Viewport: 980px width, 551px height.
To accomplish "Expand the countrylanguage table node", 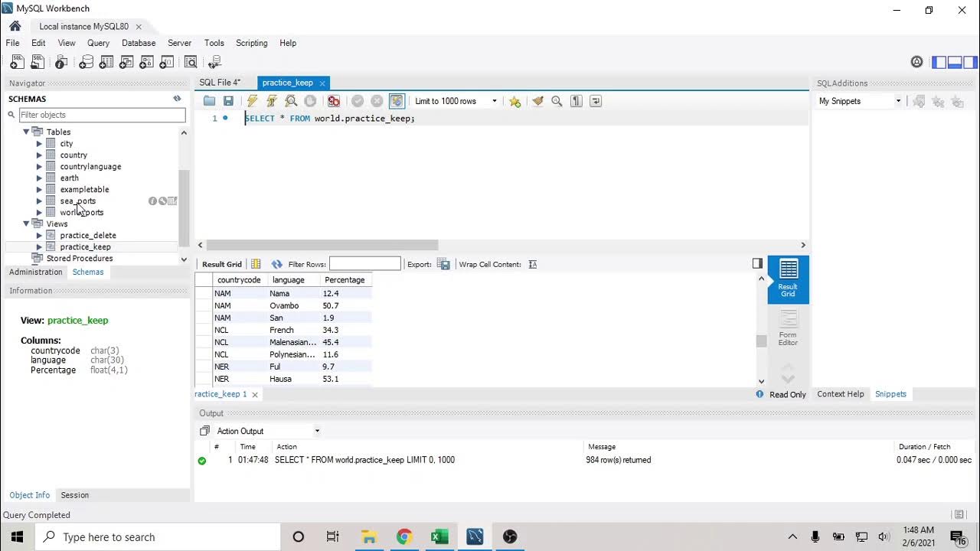I will (39, 167).
